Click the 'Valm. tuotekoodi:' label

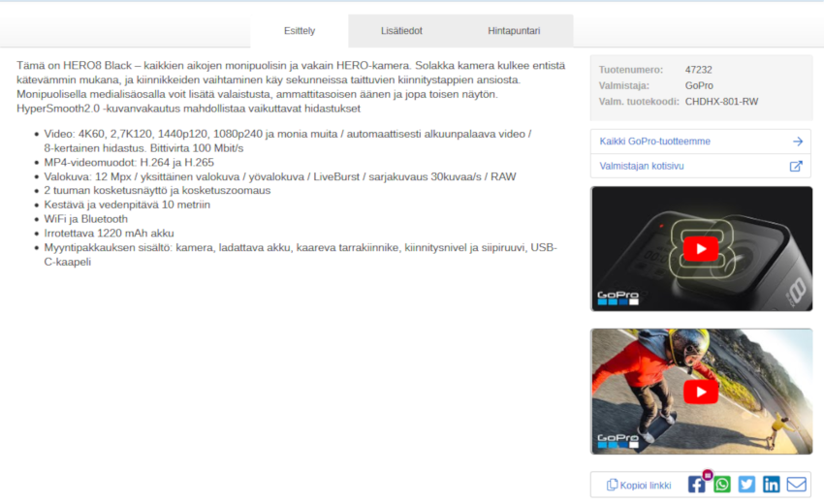point(639,102)
